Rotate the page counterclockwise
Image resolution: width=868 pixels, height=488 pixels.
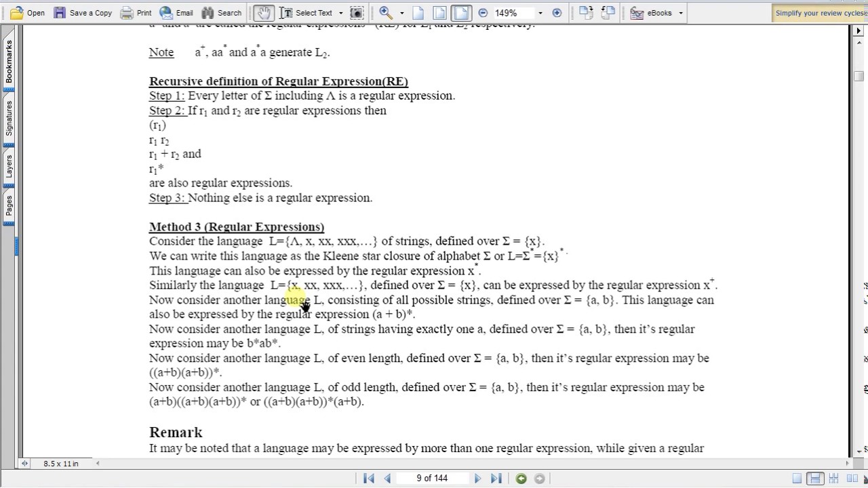point(608,13)
